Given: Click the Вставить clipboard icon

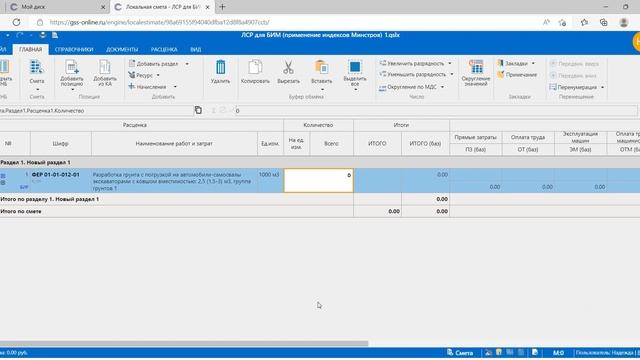Looking at the screenshot, I should 322,67.
